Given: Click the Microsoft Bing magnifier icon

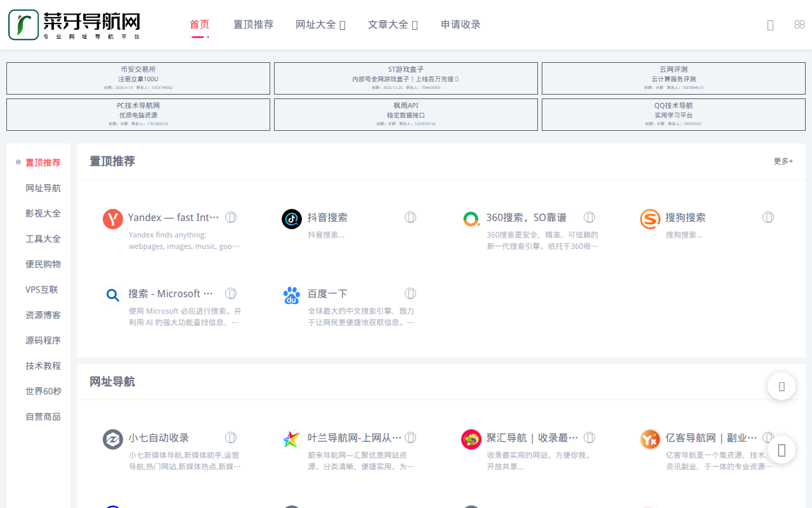Looking at the screenshot, I should (x=112, y=295).
